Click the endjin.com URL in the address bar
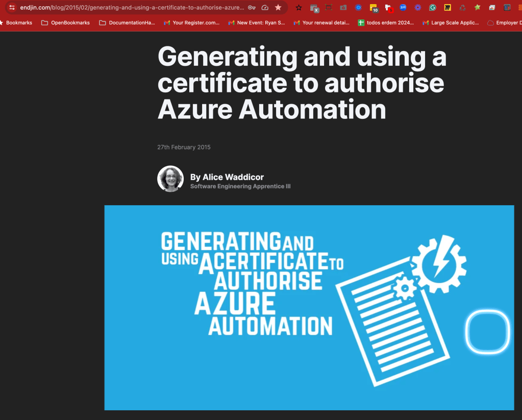Screen dimensions: 522x420 coord(132,7)
